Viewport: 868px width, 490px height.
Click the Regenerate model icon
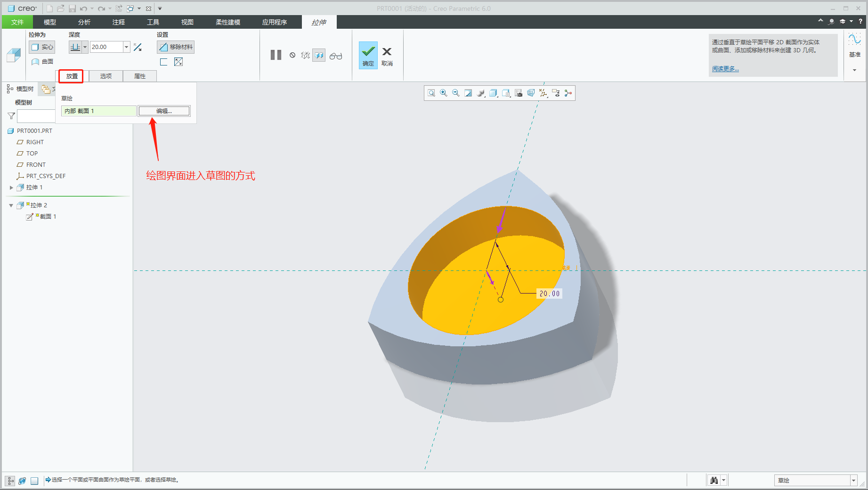[119, 8]
